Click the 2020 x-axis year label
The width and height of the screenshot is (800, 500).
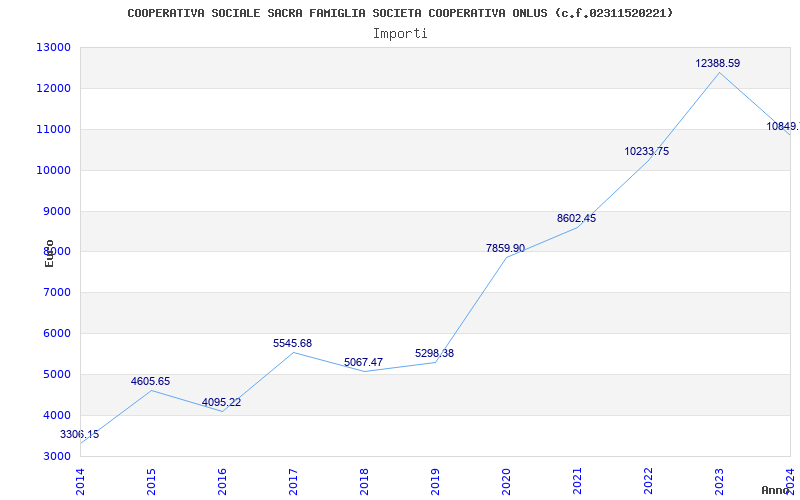tap(506, 482)
